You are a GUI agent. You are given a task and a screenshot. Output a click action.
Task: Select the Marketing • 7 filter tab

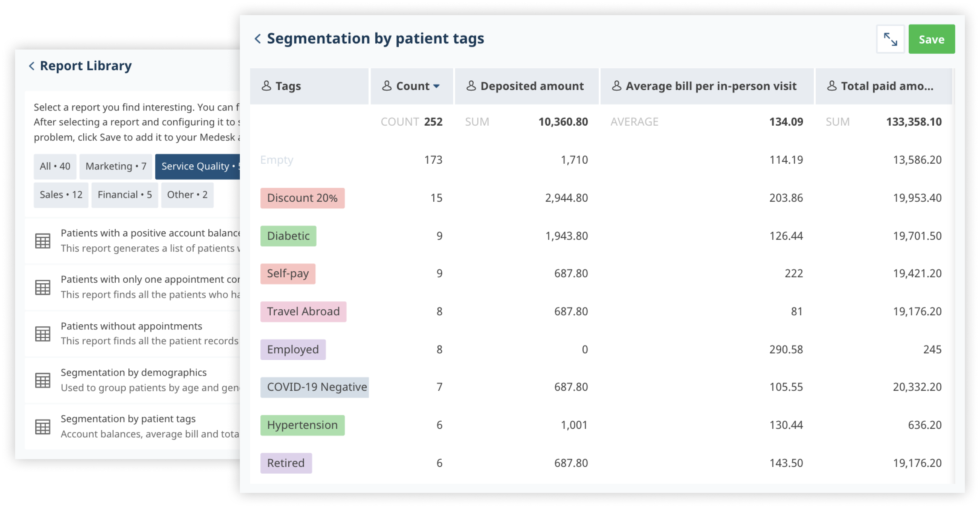coord(116,166)
